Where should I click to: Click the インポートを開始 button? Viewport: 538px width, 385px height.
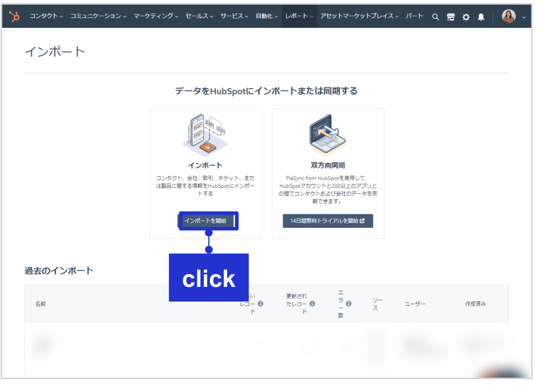click(x=206, y=221)
